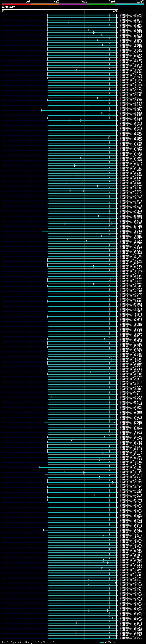Select hit label UniRef100_Q84VL6

coord(131,113)
